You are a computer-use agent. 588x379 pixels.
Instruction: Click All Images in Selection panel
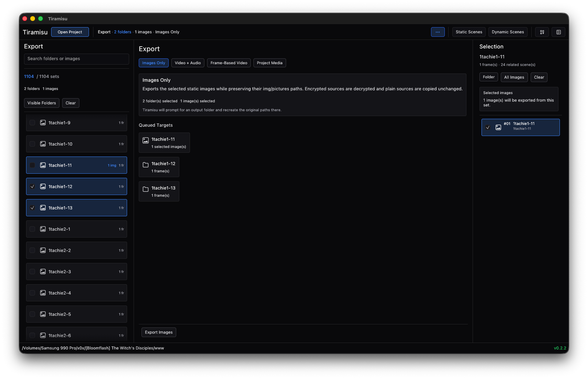[x=514, y=77]
